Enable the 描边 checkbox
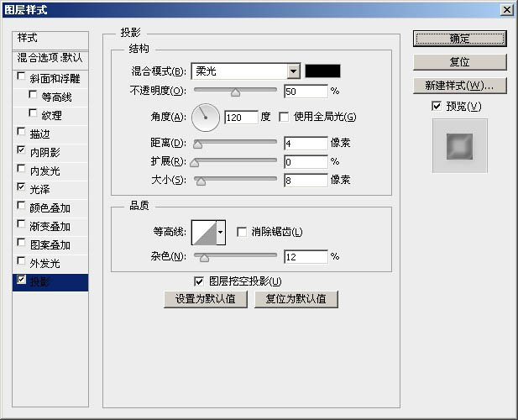The image size is (518, 420). [21, 132]
